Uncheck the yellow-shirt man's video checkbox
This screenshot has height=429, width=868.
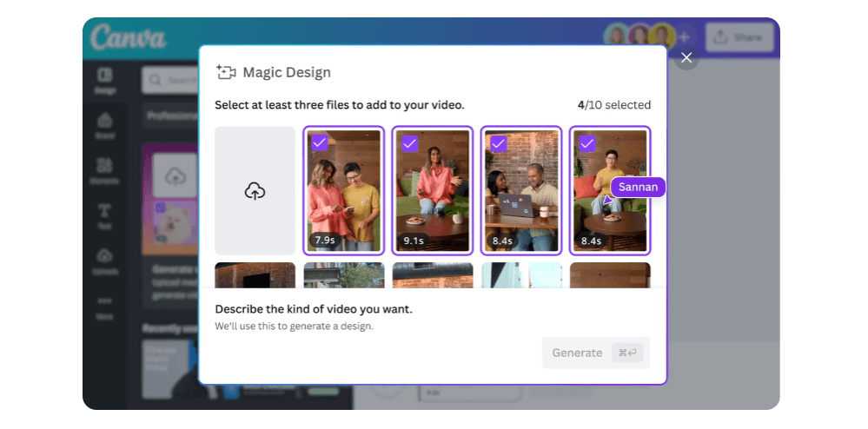coord(586,143)
